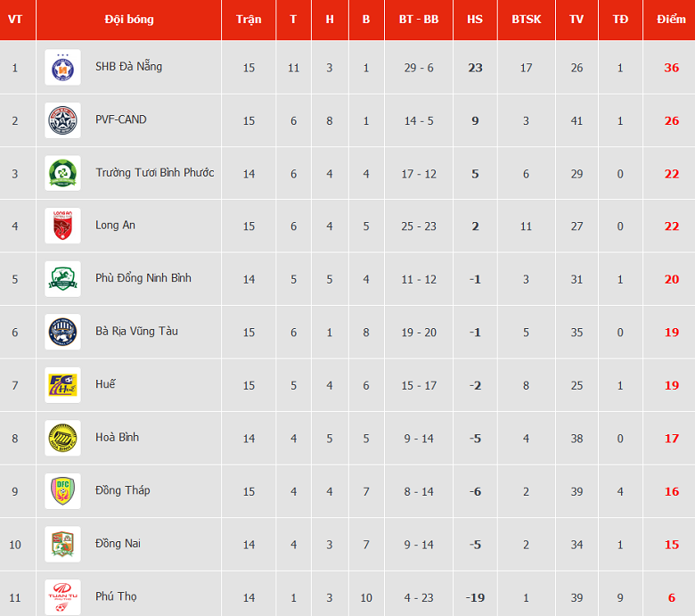The width and height of the screenshot is (695, 616).
Task: Select the Hoà Bình club logo
Action: tap(62, 438)
